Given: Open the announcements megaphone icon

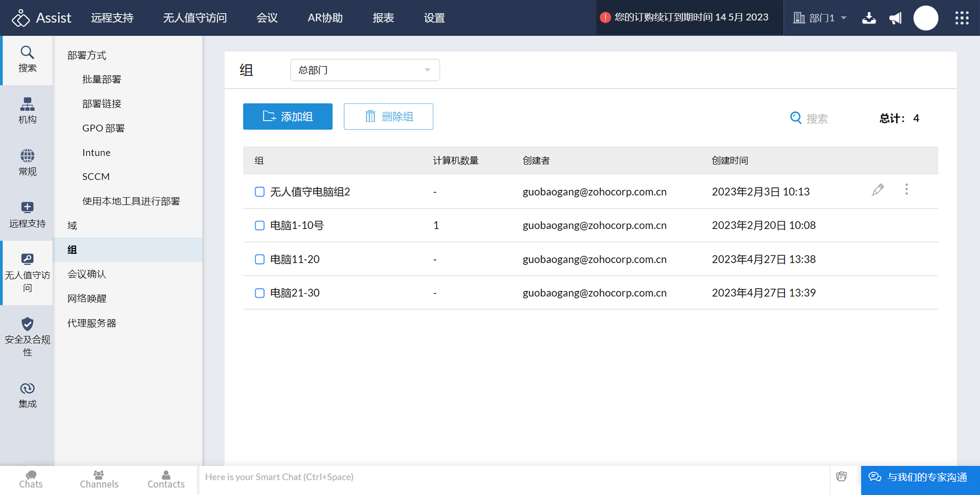Looking at the screenshot, I should [x=895, y=18].
